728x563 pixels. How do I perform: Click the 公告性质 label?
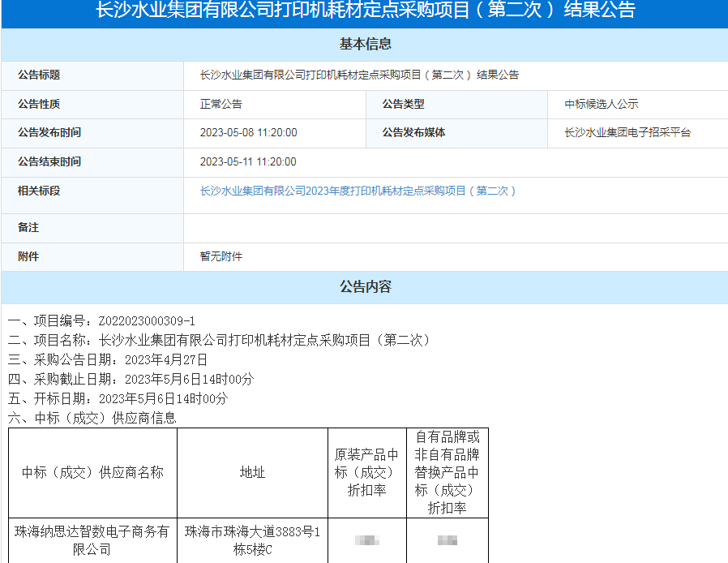coord(39,104)
